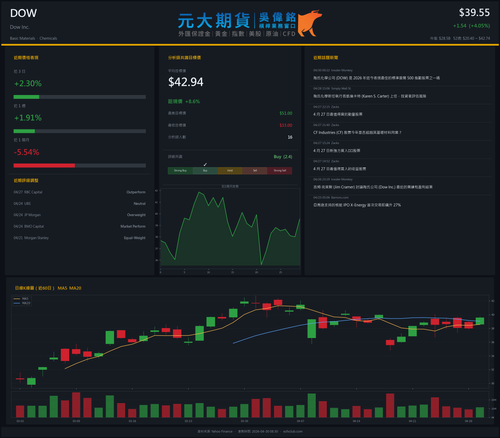Select the BMO Capital Market Perform row

point(79,226)
